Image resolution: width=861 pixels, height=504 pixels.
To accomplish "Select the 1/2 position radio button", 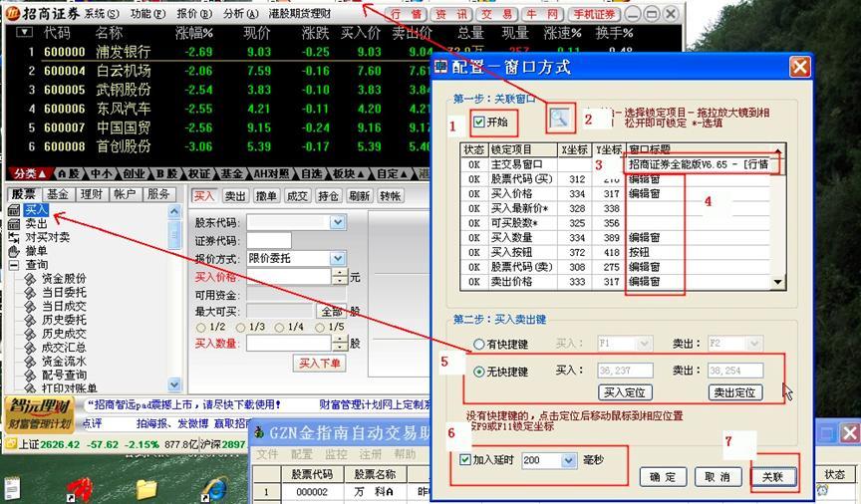I will 201,328.
